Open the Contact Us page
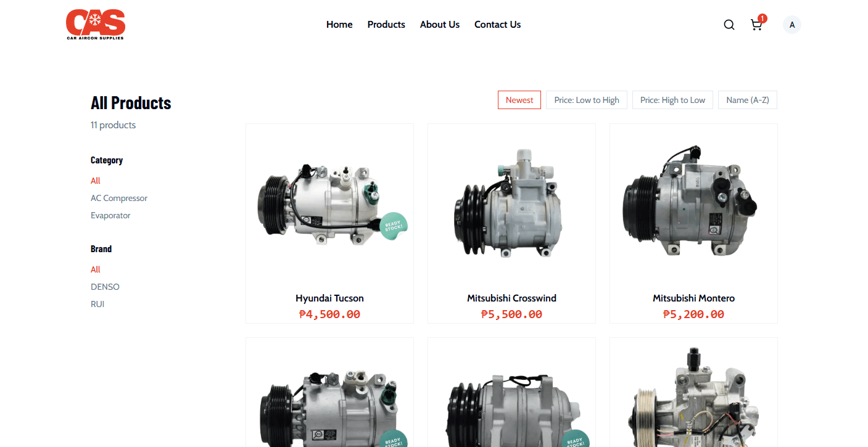The height and width of the screenshot is (447, 868). pyautogui.click(x=497, y=25)
